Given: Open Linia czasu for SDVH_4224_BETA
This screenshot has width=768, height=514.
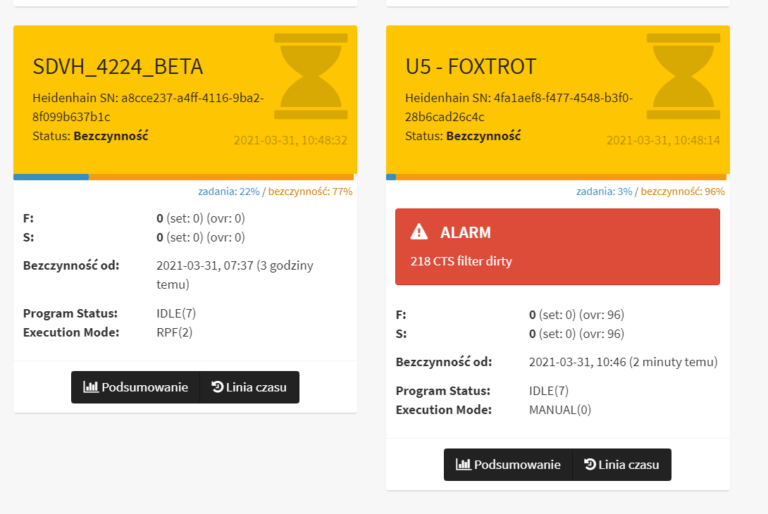Looking at the screenshot, I should [x=249, y=387].
